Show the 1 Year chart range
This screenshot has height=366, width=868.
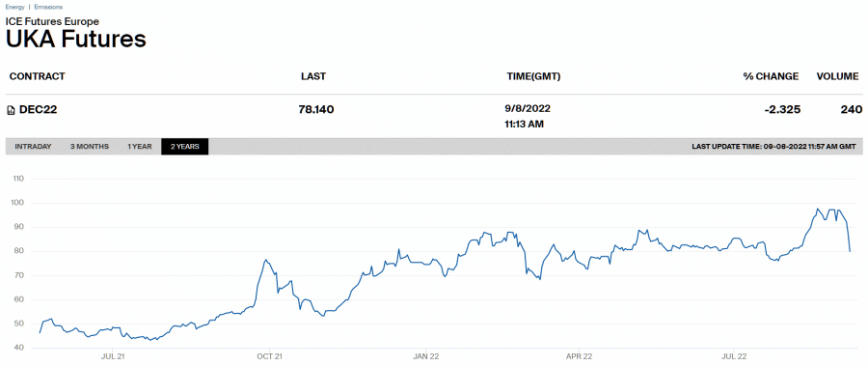point(140,147)
